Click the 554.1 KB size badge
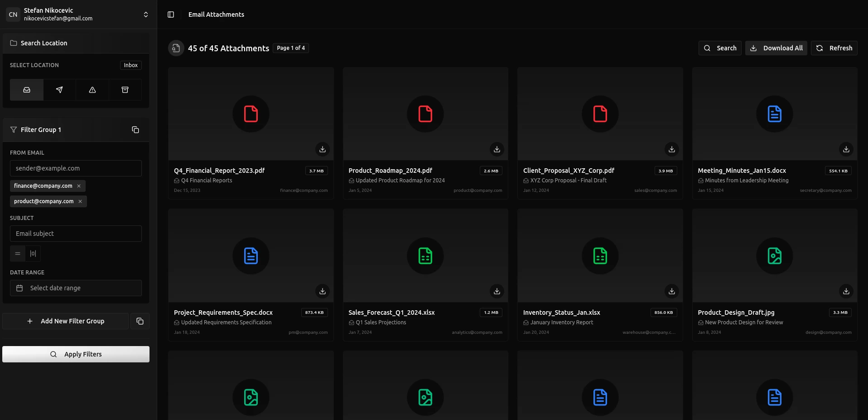The width and height of the screenshot is (868, 420). 838,171
